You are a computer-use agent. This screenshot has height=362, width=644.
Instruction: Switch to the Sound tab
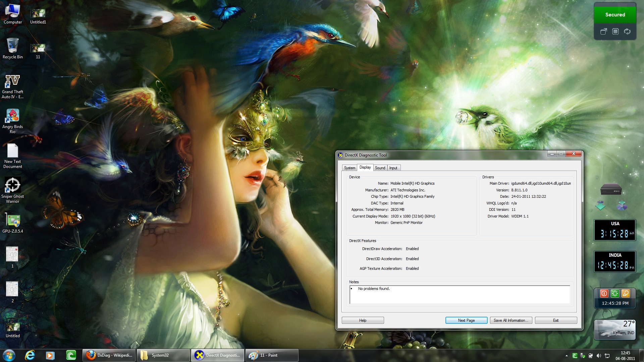(x=380, y=168)
